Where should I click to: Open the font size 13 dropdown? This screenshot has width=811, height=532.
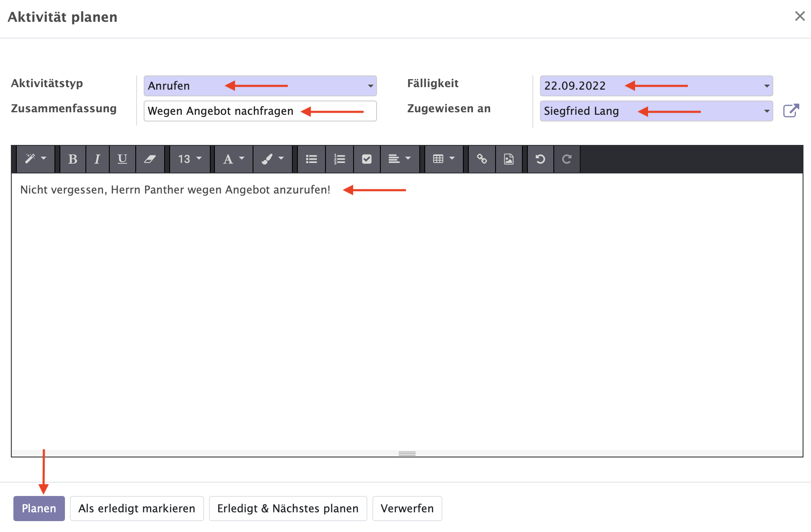click(x=190, y=159)
